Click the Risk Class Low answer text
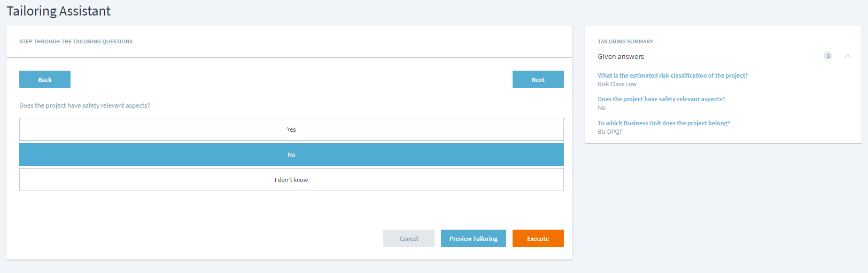 (617, 84)
